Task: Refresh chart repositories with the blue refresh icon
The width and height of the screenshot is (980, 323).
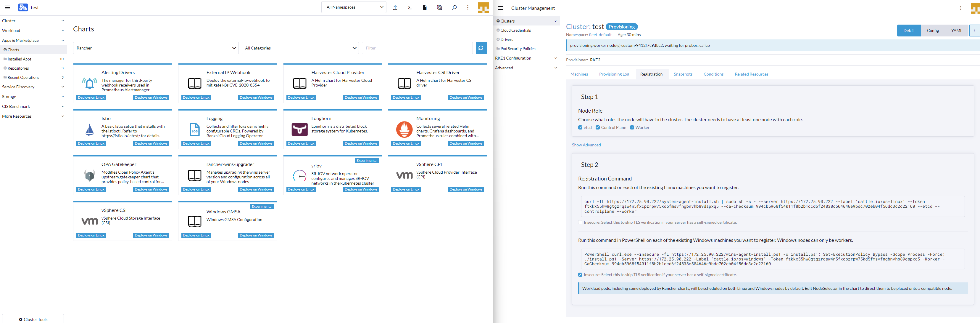Action: click(x=481, y=48)
